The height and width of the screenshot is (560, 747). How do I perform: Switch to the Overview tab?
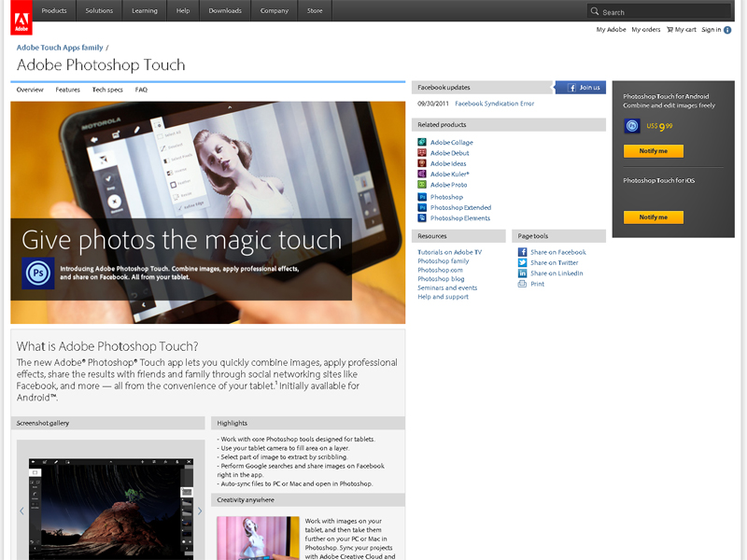(30, 90)
